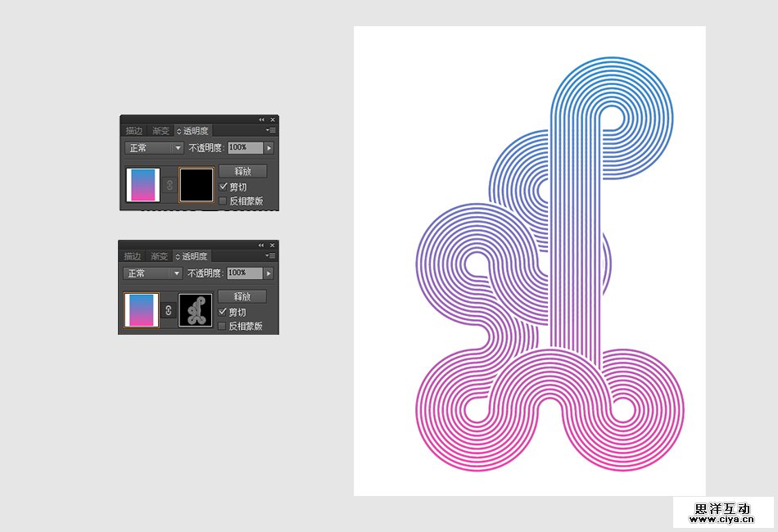Select the line-art mask thumbnail in lower panel
The image size is (778, 532).
click(196, 310)
